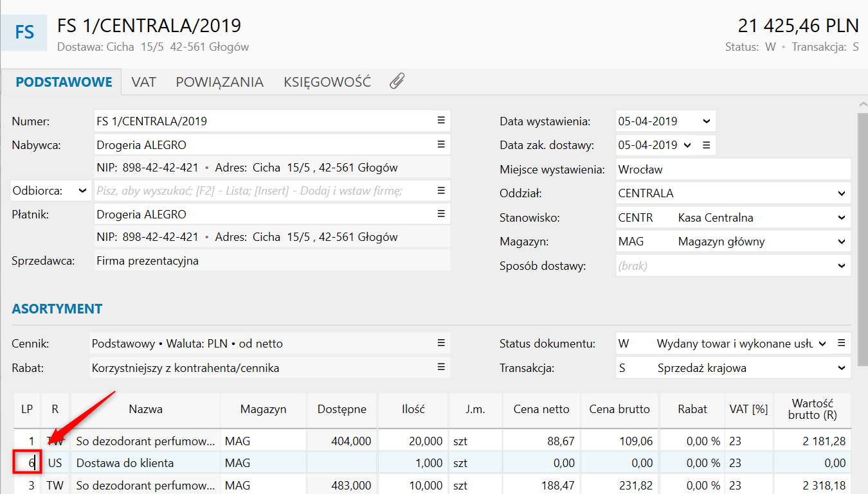The width and height of the screenshot is (868, 494).
Task: Open the Rabat options menu icon
Action: 441,367
